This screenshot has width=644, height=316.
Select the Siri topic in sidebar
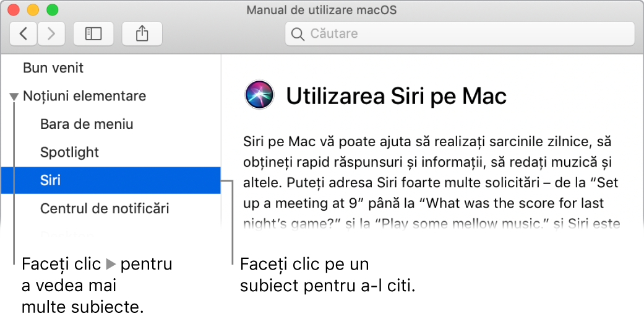(111, 180)
